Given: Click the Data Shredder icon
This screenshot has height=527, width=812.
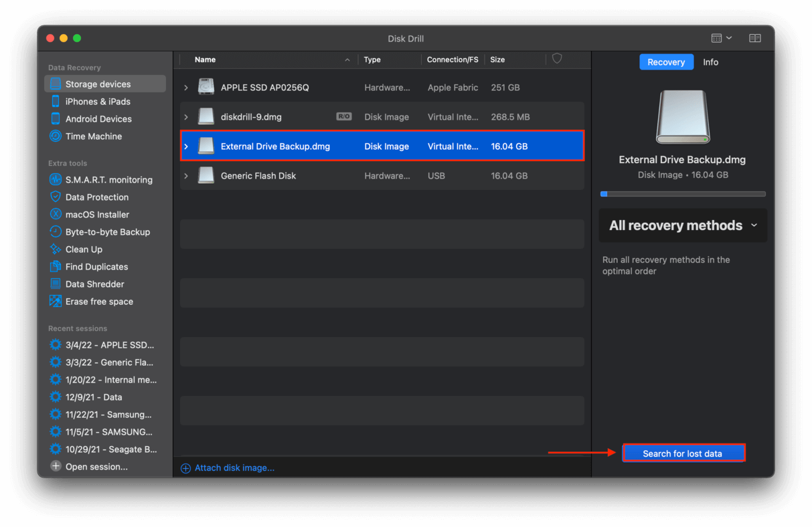Looking at the screenshot, I should (56, 284).
